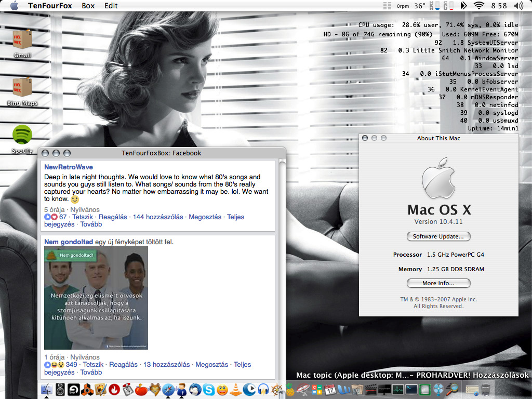Open the NewRetroWave page link
The width and height of the screenshot is (532, 399).
(x=69, y=167)
